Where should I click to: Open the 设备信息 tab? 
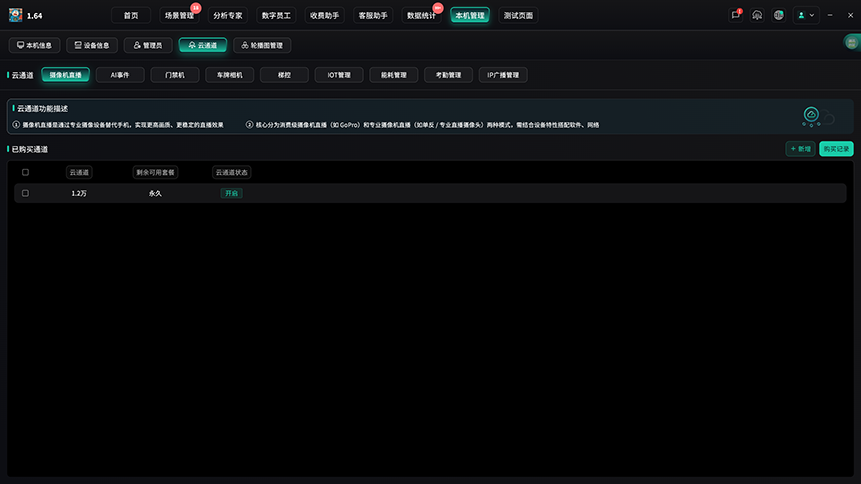[x=92, y=45]
